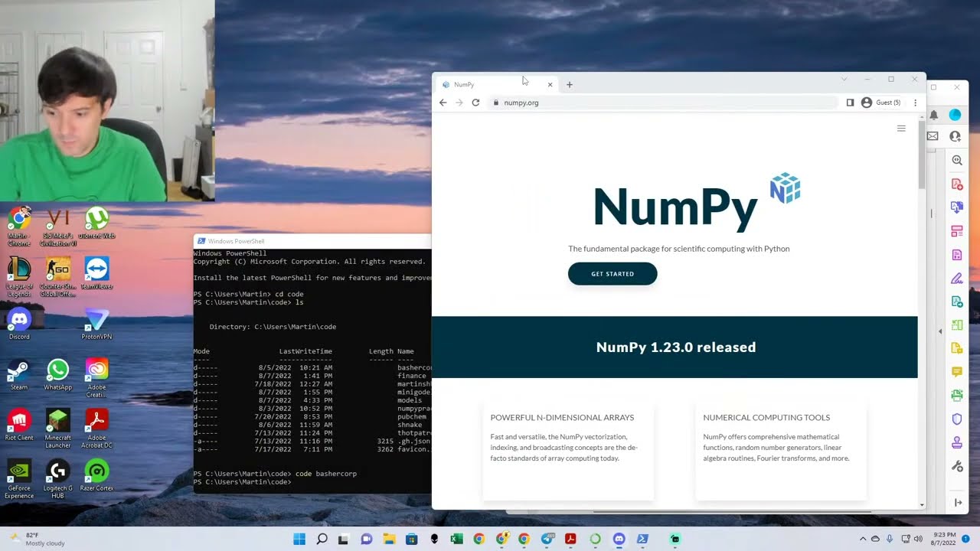Click the NumPy cube logo
This screenshot has height=551, width=980.
785,188
